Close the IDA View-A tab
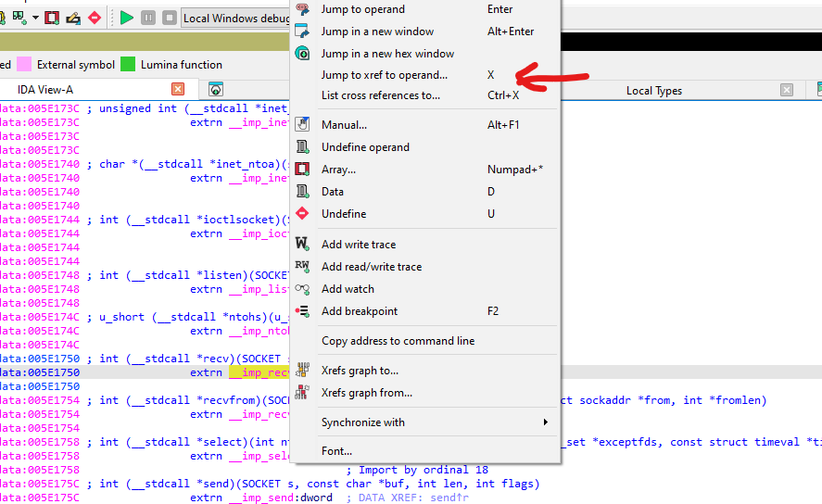 (177, 90)
